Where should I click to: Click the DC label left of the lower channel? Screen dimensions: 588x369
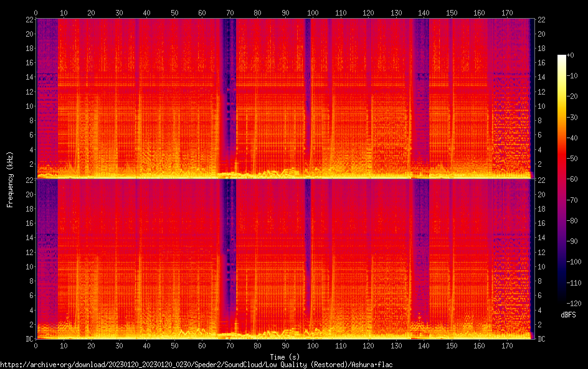coord(29,339)
